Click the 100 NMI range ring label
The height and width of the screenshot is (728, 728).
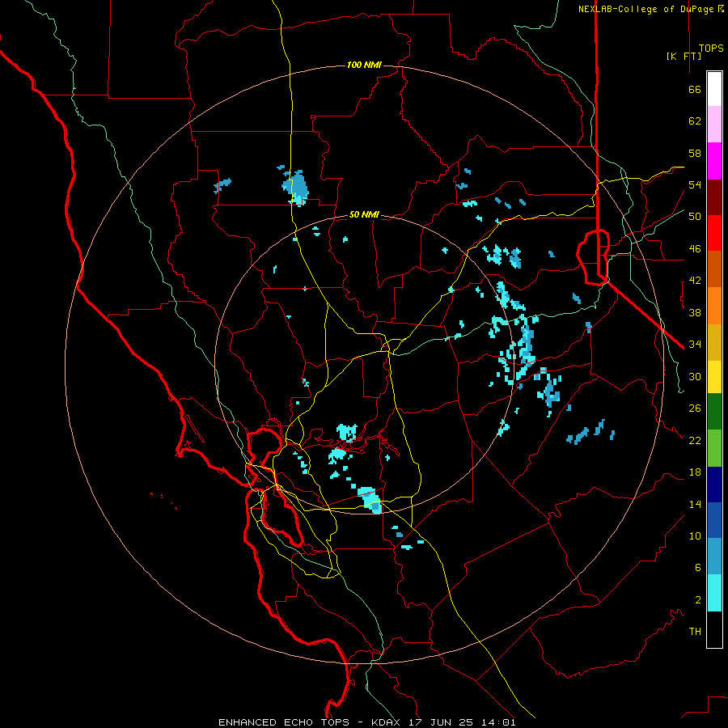click(364, 65)
